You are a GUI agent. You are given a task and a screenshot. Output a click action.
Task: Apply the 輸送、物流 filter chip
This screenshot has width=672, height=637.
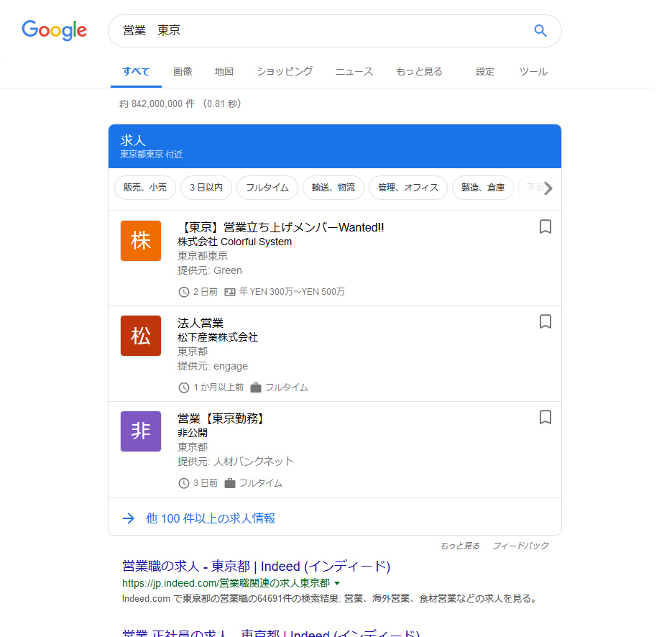[333, 188]
